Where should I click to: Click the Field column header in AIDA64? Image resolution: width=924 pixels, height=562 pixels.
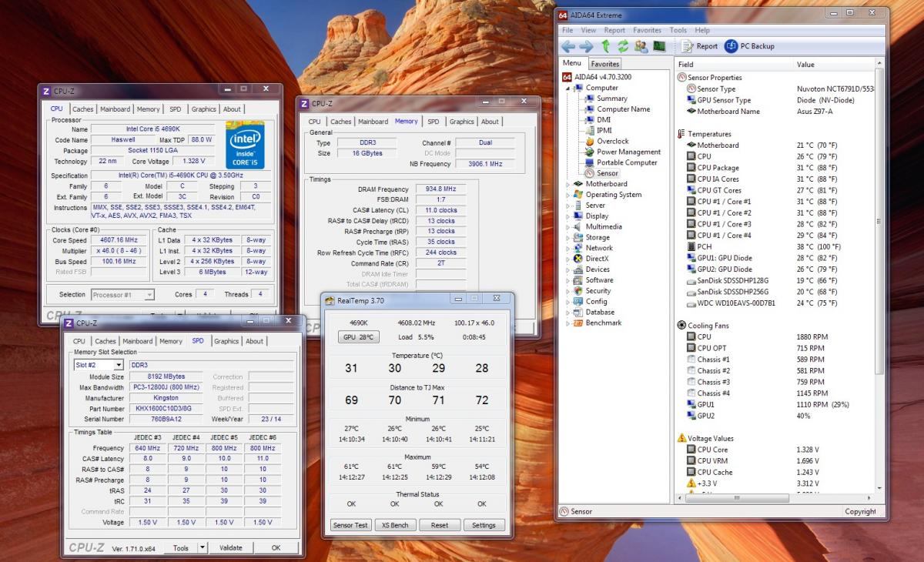[x=734, y=65]
